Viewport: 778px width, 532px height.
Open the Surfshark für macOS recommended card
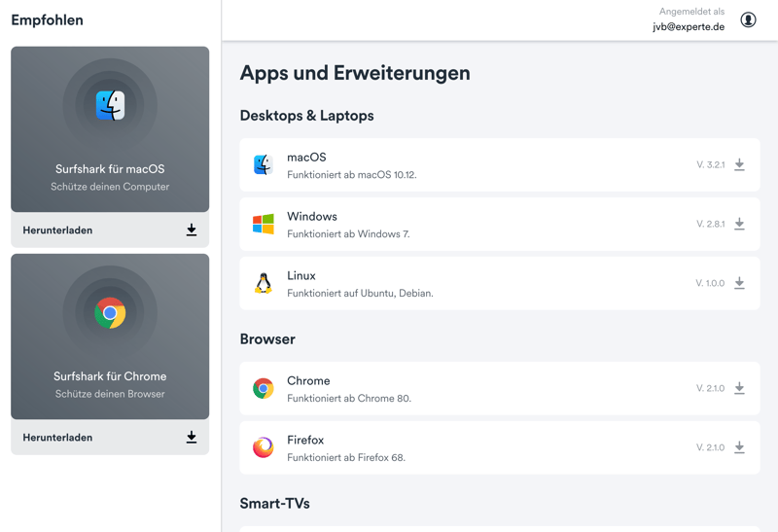110,128
